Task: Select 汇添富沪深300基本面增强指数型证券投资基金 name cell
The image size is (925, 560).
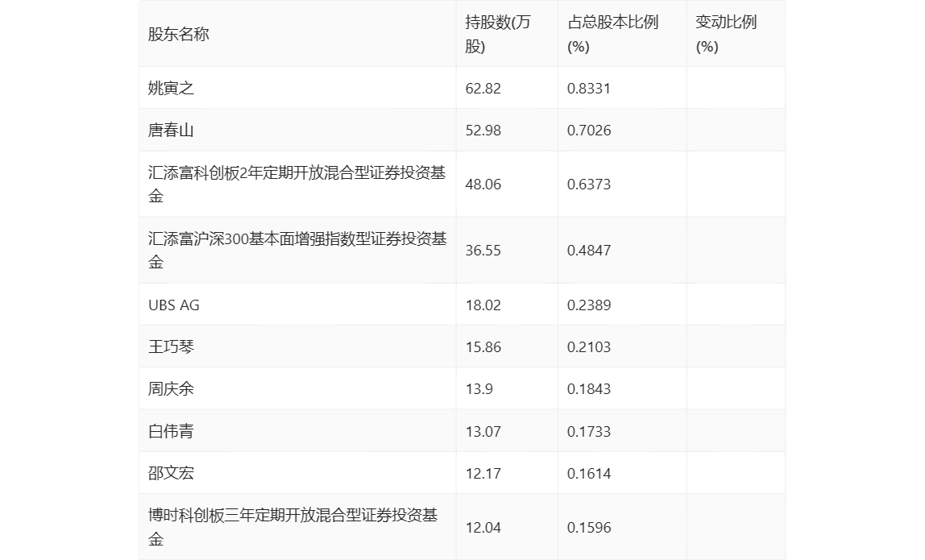Action: (297, 251)
